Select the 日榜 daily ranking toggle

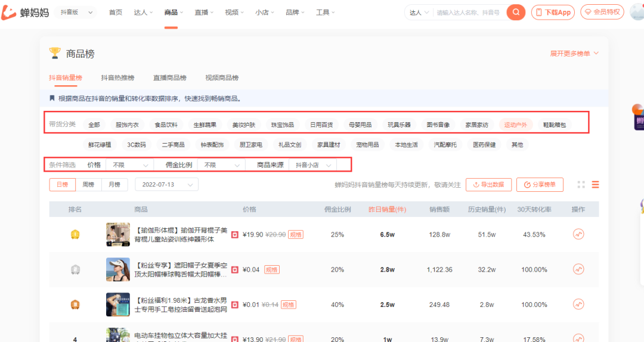point(62,185)
